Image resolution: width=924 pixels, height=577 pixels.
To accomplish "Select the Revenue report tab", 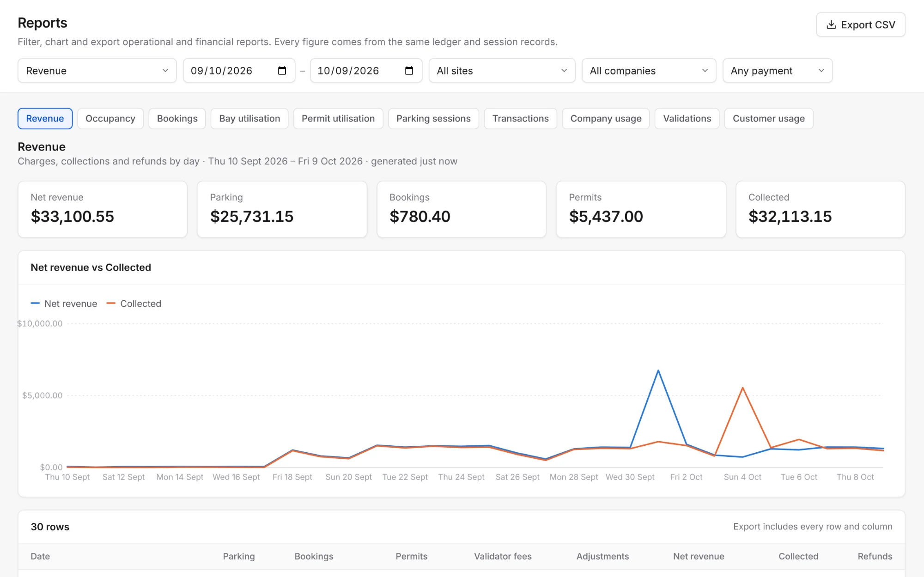I will coord(45,119).
